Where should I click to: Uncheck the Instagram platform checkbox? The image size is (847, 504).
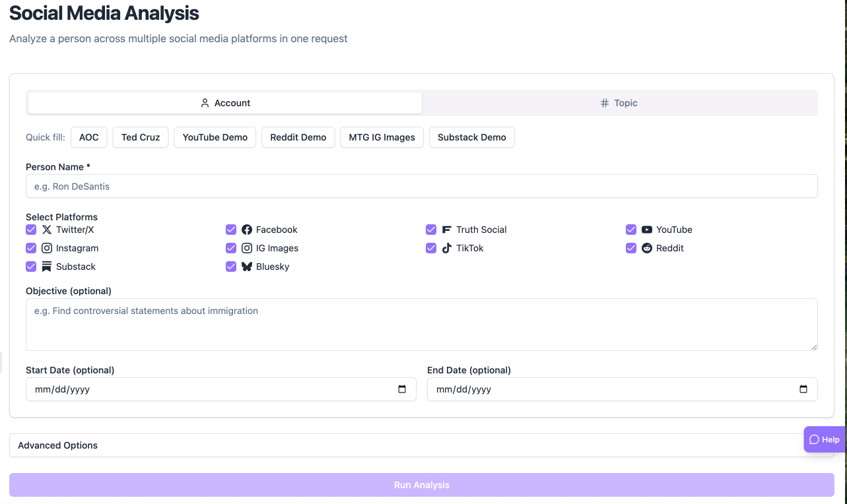click(x=31, y=248)
